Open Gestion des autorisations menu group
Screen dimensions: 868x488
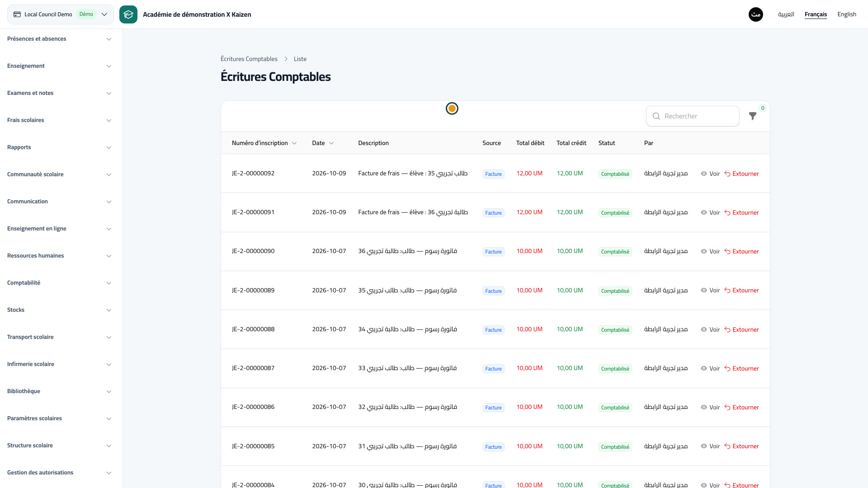pos(59,473)
